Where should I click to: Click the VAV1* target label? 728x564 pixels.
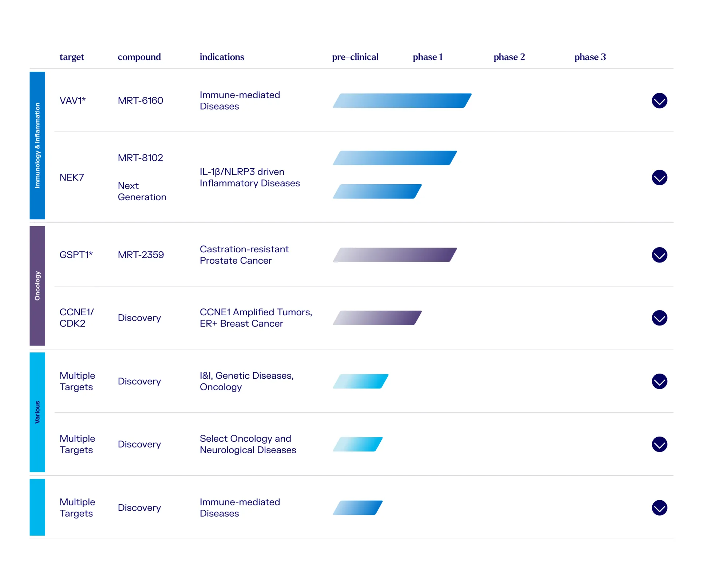click(72, 100)
